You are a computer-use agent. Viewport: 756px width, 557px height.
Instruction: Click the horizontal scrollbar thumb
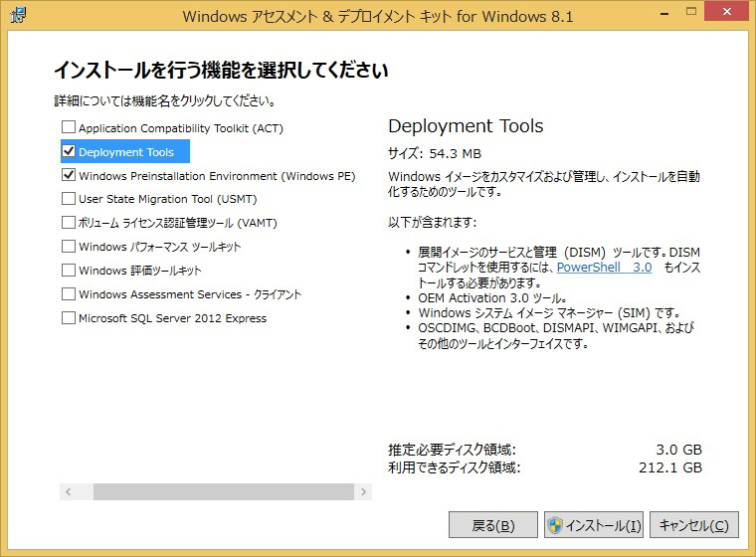224,492
